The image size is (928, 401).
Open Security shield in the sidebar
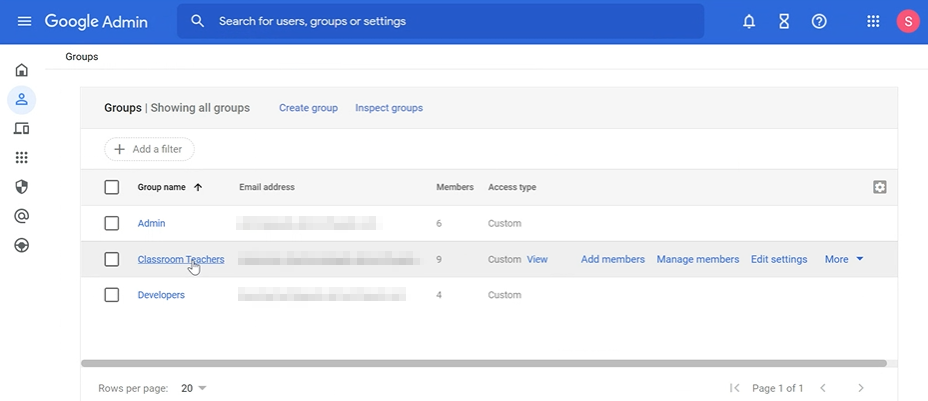pos(21,187)
